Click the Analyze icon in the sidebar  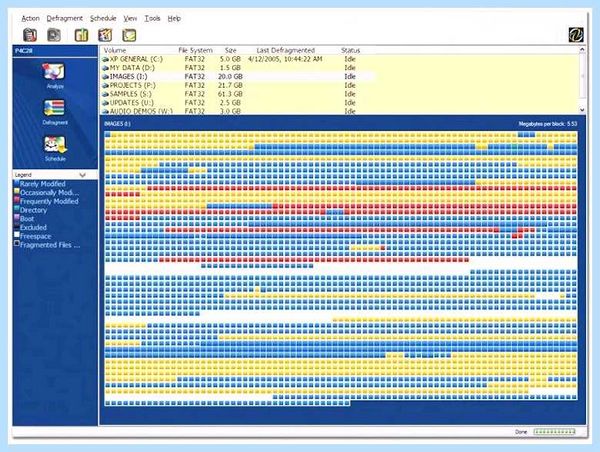tap(54, 72)
